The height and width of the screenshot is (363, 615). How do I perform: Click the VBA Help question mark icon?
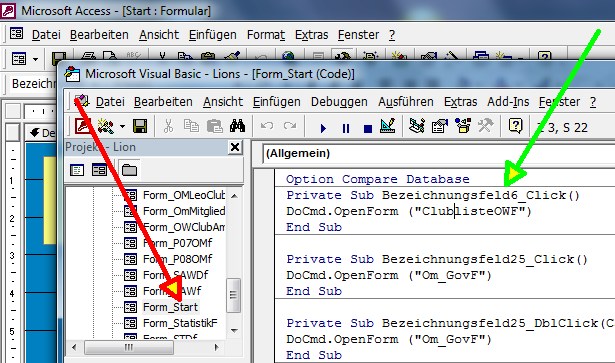[515, 126]
